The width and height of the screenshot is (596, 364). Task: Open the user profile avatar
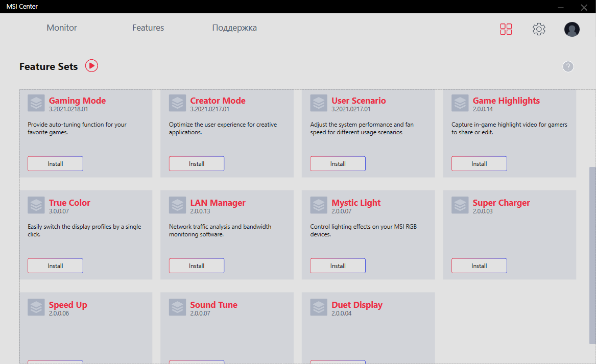(x=571, y=29)
